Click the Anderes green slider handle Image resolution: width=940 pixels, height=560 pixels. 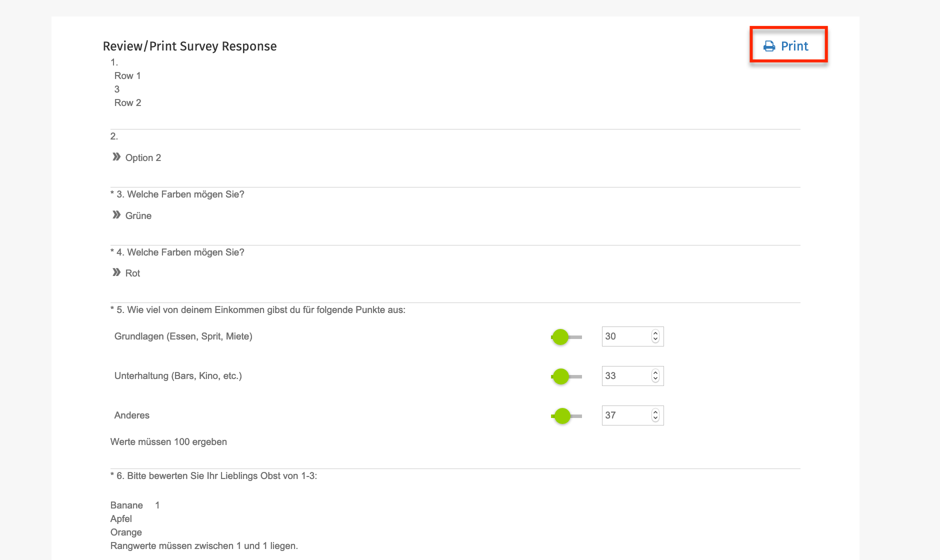pos(562,416)
